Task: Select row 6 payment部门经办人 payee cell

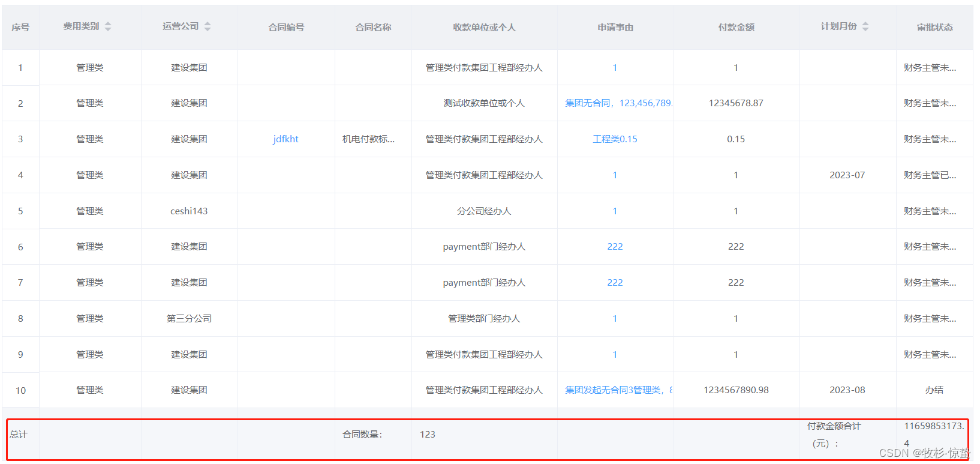Action: (484, 247)
